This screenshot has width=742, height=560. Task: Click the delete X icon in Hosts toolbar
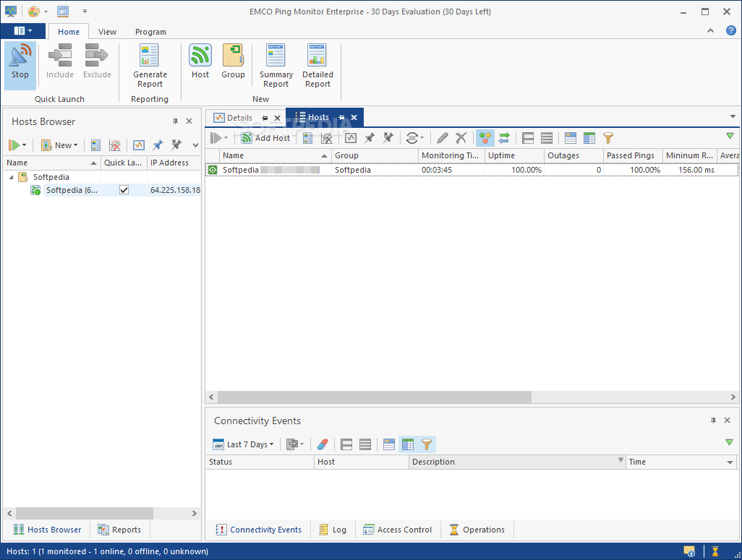coord(461,138)
